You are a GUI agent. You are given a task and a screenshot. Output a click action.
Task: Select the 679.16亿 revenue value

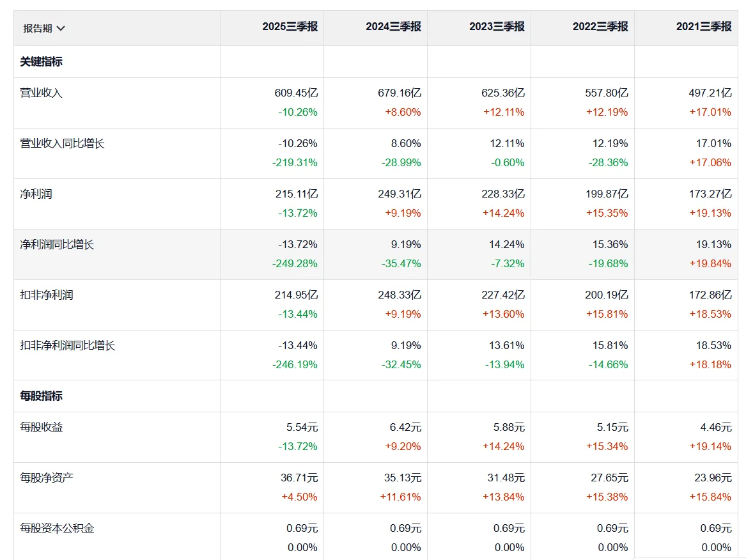[x=400, y=93]
